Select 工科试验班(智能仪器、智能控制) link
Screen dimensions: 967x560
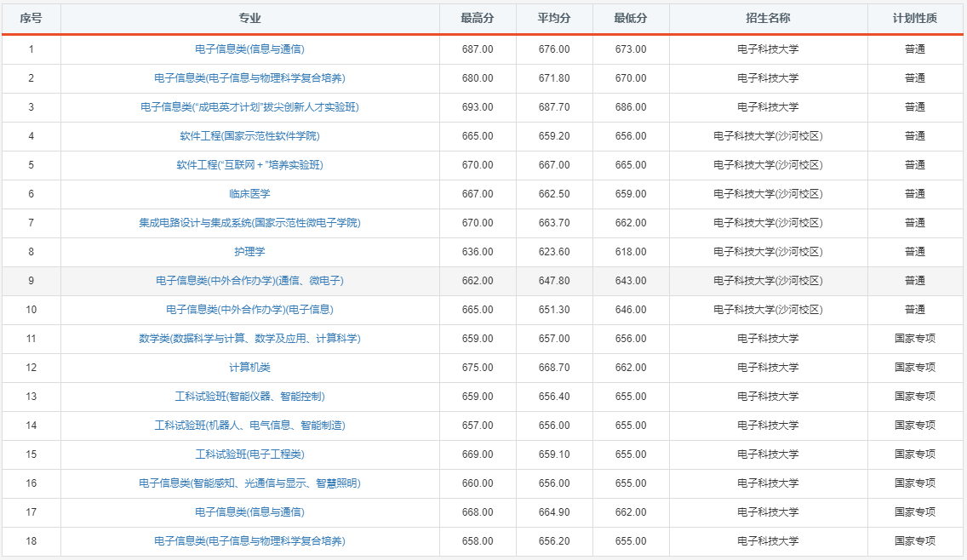[x=249, y=397]
